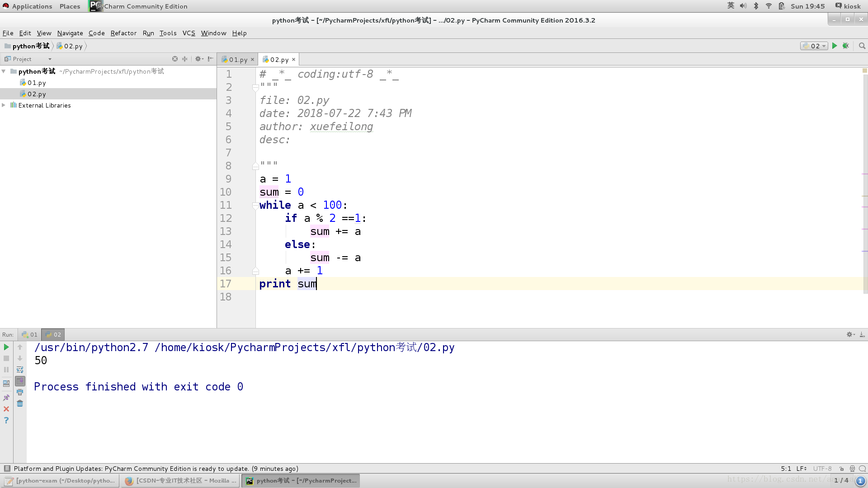Image resolution: width=868 pixels, height=488 pixels.
Task: Switch to the CSDN Mozilla taskbar window
Action: click(180, 480)
